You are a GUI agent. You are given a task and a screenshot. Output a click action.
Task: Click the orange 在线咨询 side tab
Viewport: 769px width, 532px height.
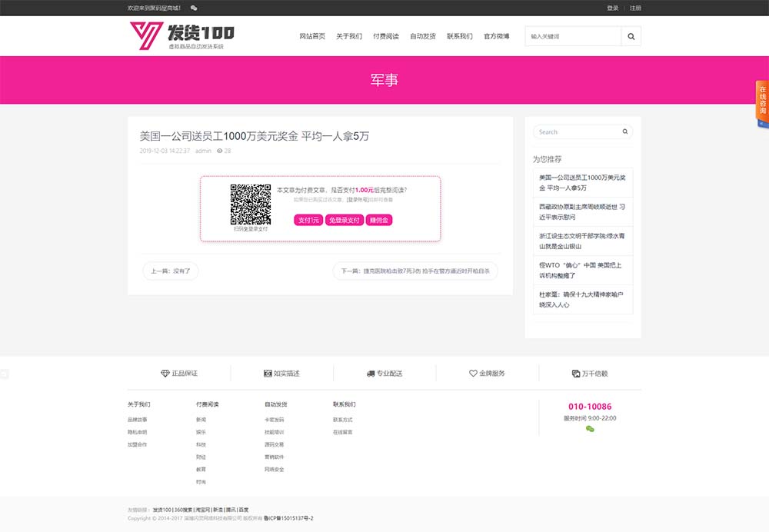(x=762, y=101)
